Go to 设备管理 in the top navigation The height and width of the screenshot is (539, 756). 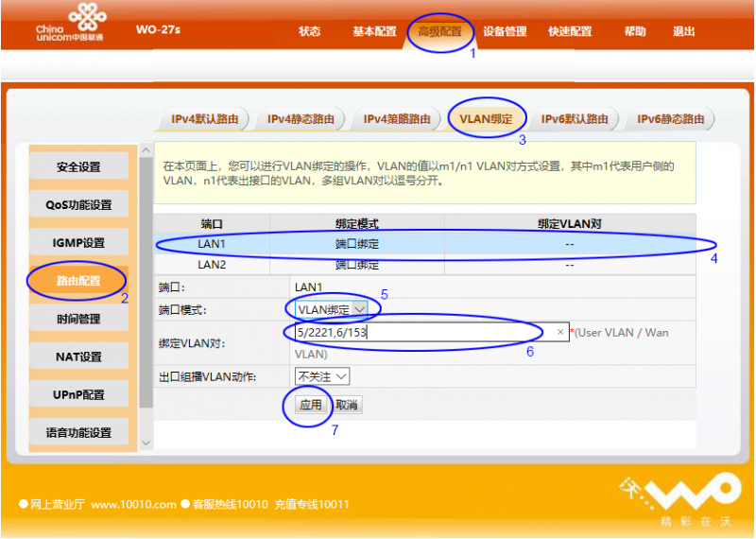coord(505,31)
